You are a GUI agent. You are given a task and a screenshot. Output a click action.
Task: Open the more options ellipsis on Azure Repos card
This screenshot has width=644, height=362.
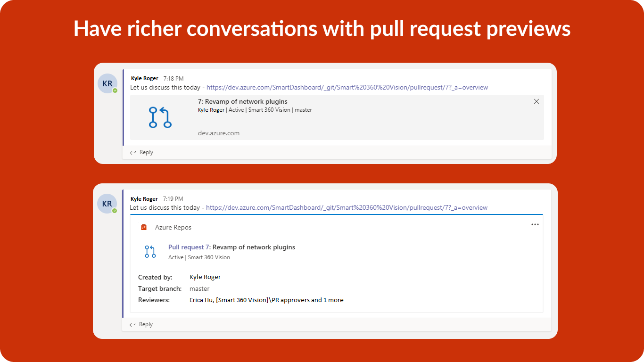535,224
